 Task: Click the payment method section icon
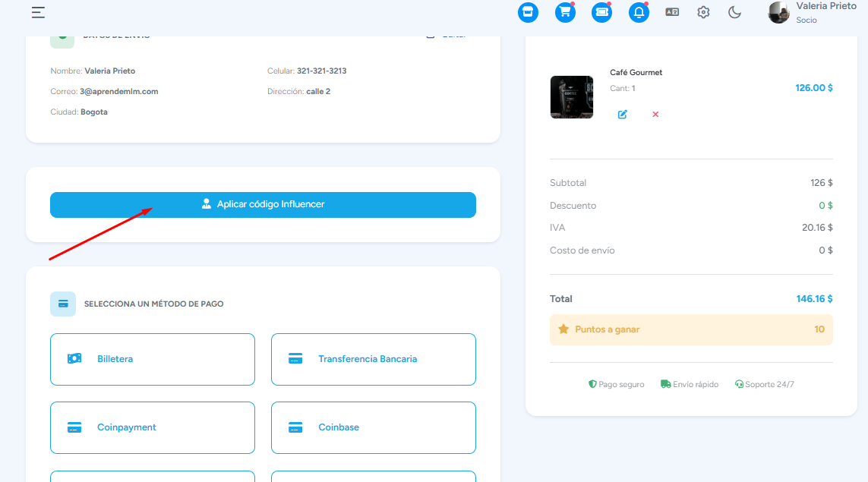[63, 304]
